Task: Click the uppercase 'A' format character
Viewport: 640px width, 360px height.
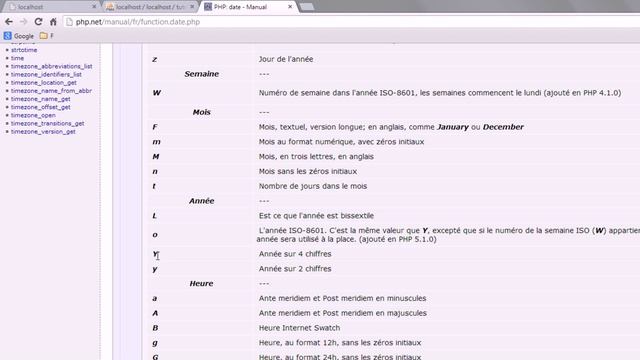Action: pos(155,313)
